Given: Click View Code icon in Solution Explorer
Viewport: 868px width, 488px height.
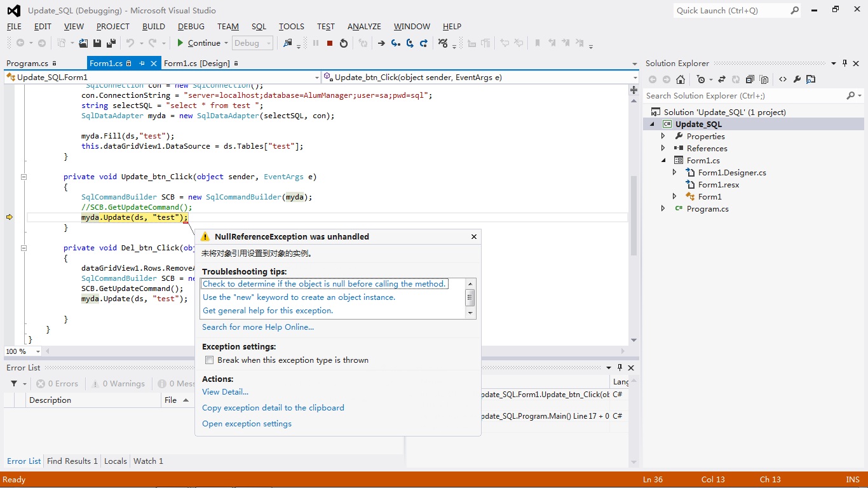Looking at the screenshot, I should (x=783, y=79).
